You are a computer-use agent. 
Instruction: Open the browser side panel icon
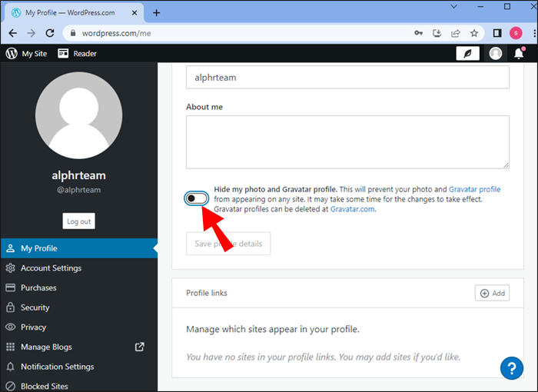tap(497, 33)
